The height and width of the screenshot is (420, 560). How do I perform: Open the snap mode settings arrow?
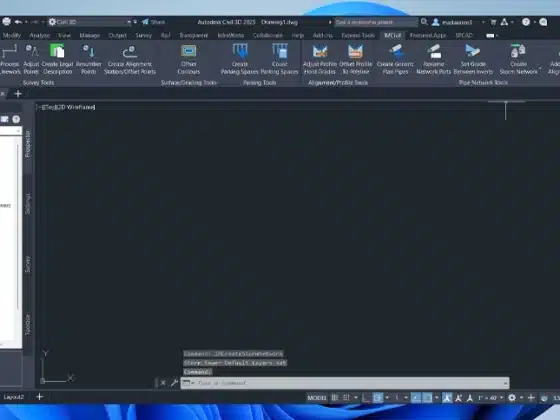pyautogui.click(x=356, y=398)
